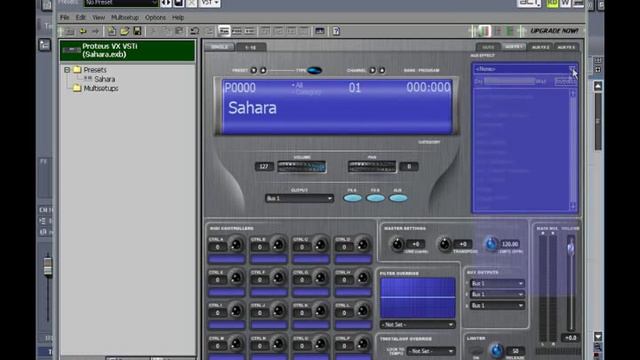Adjust the main mix Volume fader
The width and height of the screenshot is (640, 360).
(x=571, y=248)
